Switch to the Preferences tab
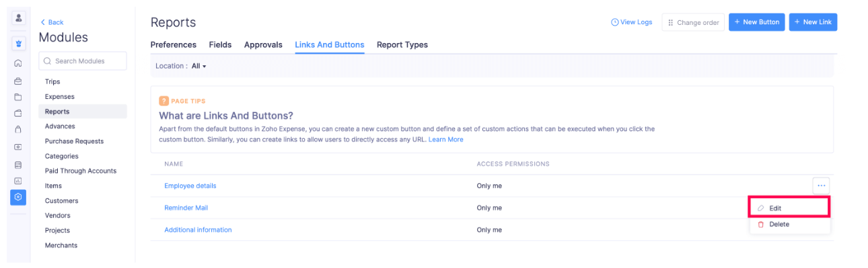 pyautogui.click(x=174, y=44)
